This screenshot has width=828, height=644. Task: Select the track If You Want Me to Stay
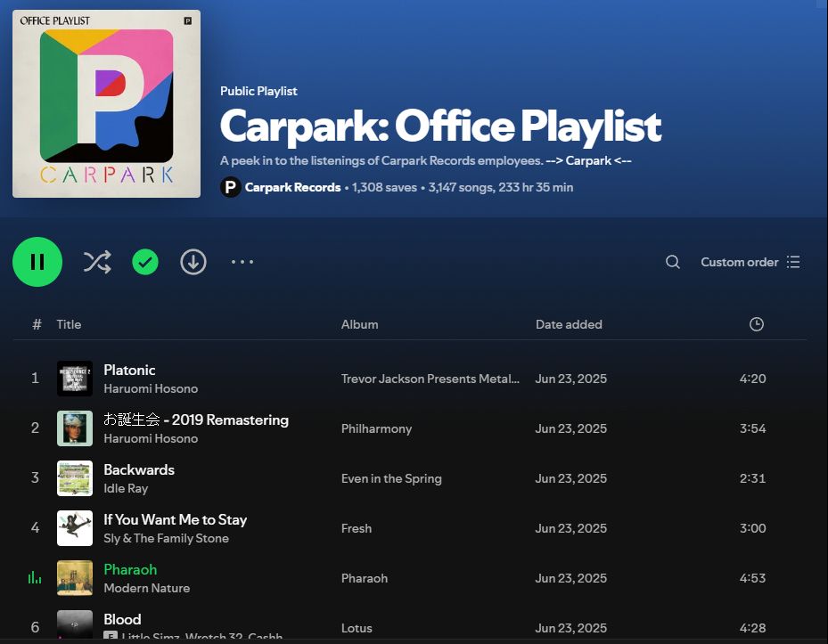(x=176, y=519)
